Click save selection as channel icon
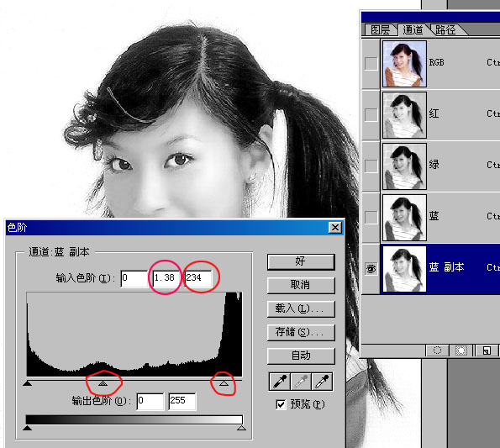The height and width of the screenshot is (448, 500). pos(461,350)
